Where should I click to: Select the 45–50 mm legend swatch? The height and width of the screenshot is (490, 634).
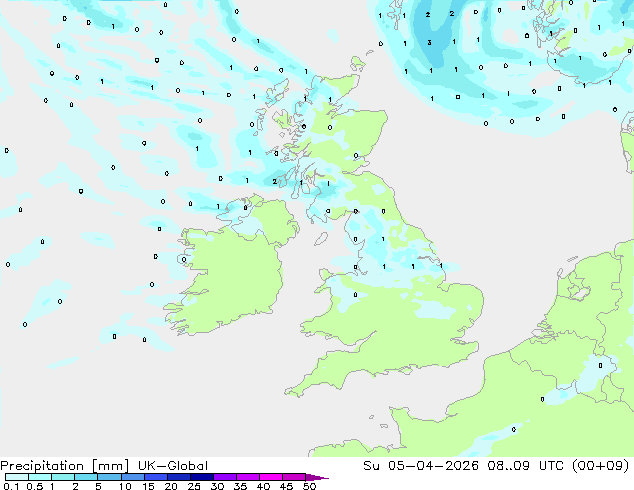[x=294, y=477]
